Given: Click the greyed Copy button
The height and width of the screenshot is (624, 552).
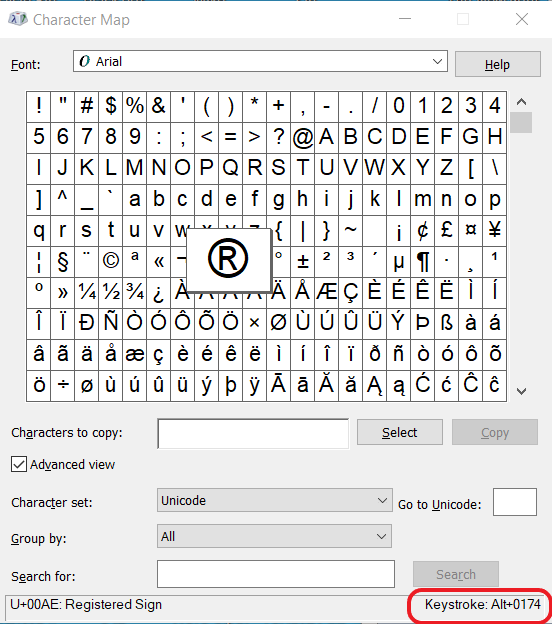Looking at the screenshot, I should [495, 432].
